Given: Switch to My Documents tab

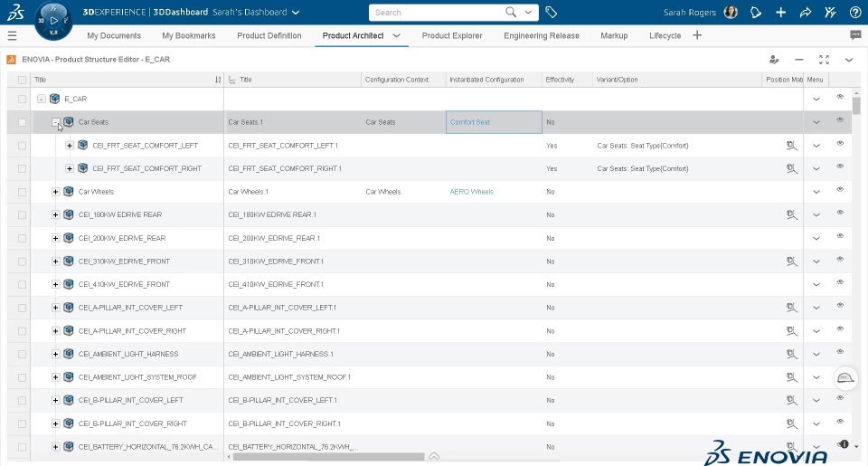Looking at the screenshot, I should click(x=114, y=35).
